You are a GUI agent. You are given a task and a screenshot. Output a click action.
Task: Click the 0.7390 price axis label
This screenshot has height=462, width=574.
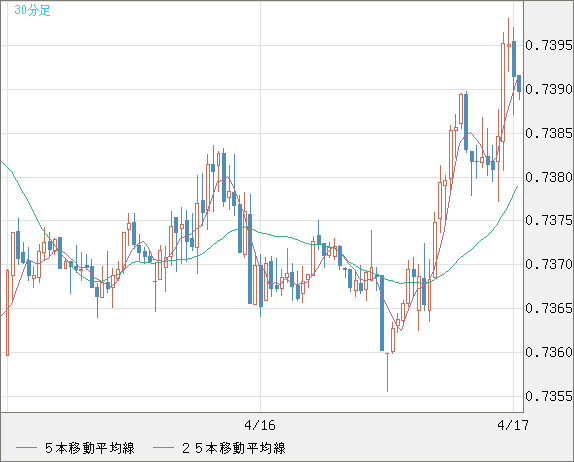549,89
